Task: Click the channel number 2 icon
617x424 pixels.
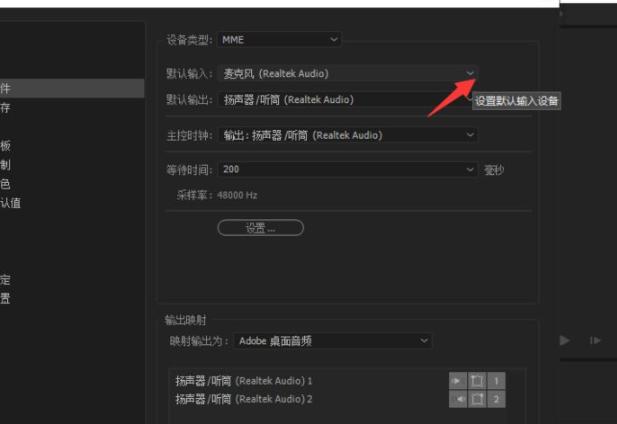Action: click(496, 399)
